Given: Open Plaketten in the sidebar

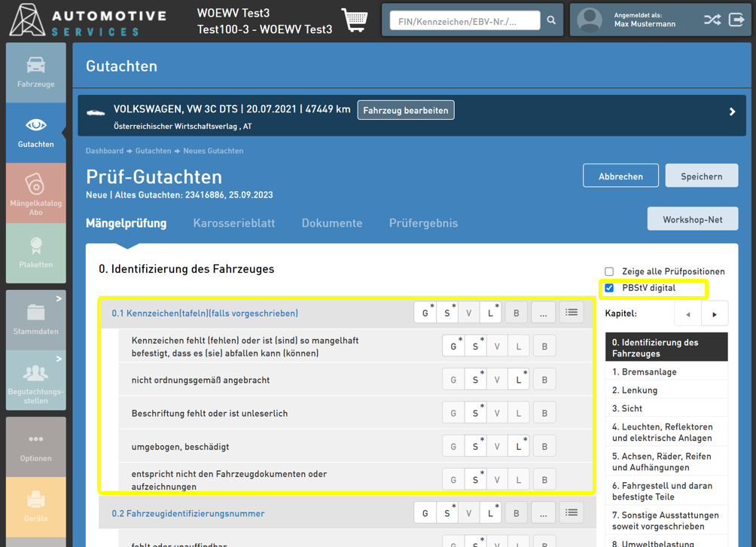Looking at the screenshot, I should coord(35,253).
